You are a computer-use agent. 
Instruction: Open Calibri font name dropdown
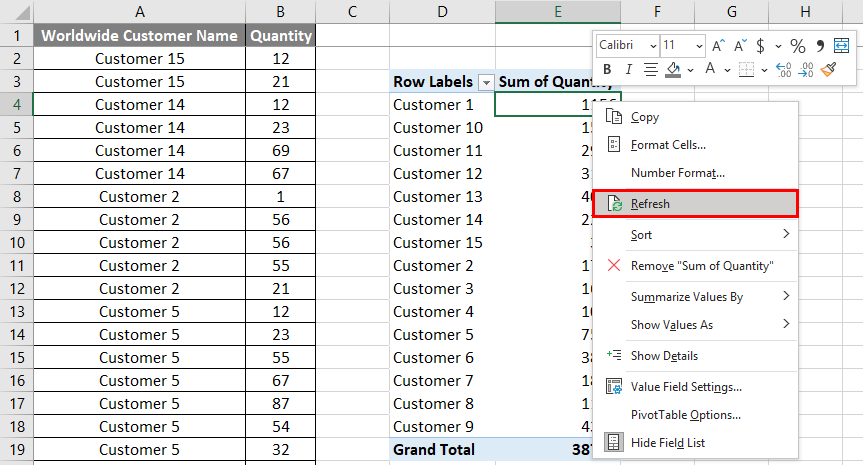pos(653,46)
